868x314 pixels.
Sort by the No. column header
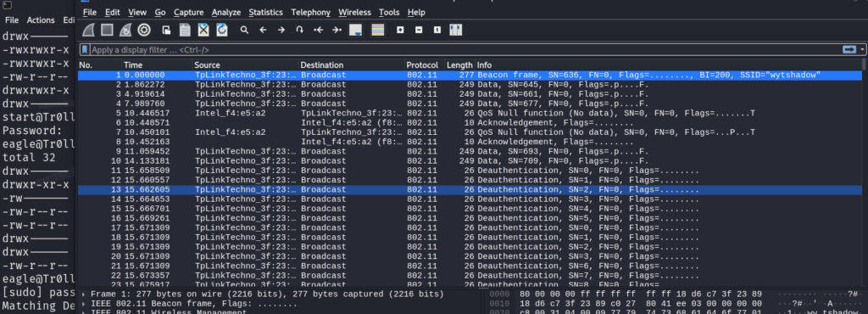point(100,65)
